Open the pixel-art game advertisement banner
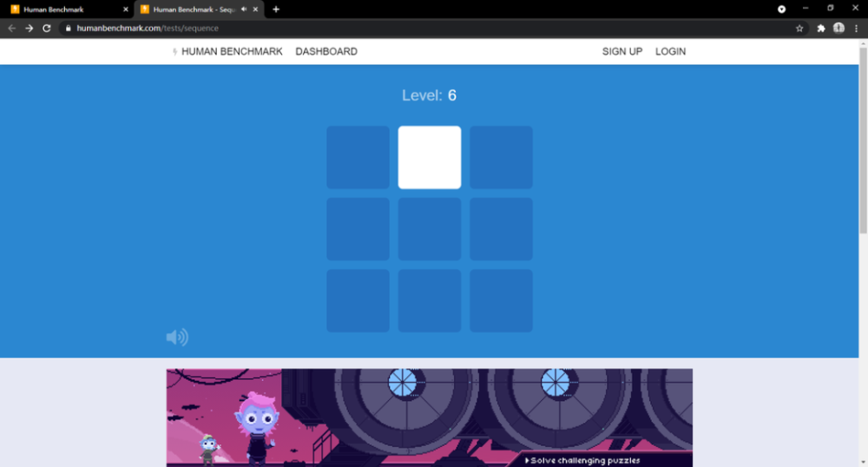 429,418
